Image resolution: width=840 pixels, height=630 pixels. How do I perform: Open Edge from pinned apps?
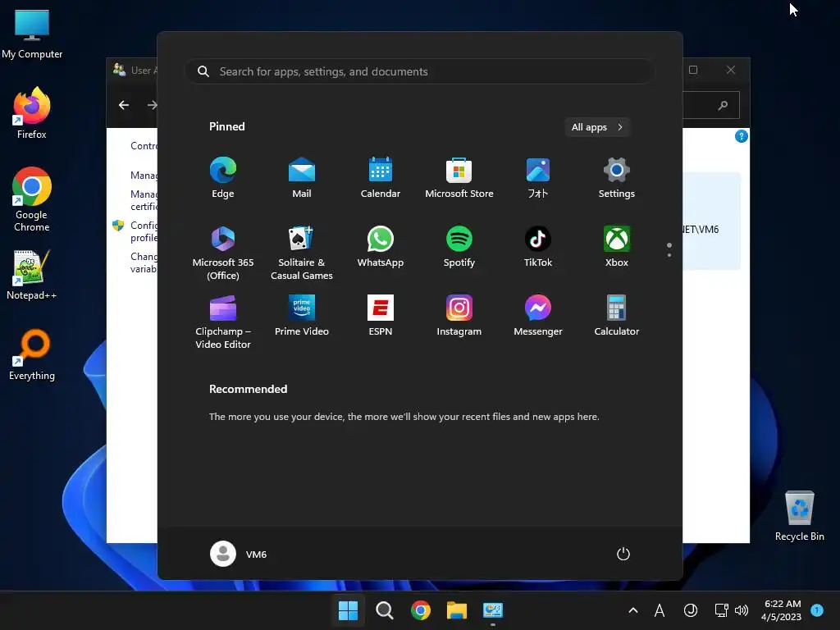[223, 178]
